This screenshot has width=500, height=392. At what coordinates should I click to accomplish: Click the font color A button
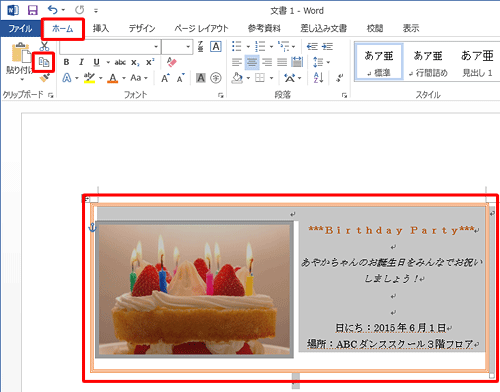click(x=113, y=78)
